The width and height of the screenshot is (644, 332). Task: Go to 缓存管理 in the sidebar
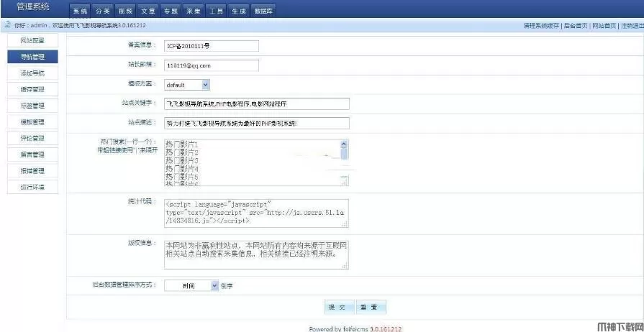coord(33,89)
